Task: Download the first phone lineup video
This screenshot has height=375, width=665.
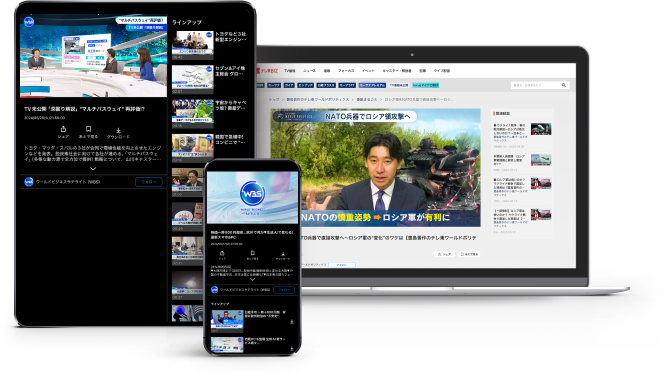Action: click(x=292, y=322)
